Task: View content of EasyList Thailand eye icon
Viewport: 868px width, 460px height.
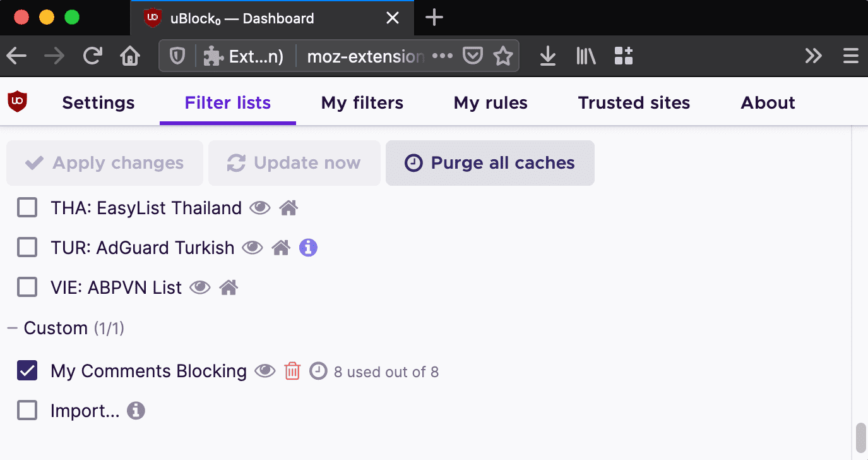Action: point(260,207)
